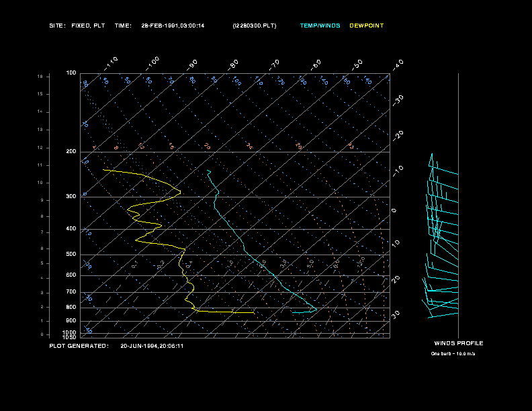
Task: Click the 'WINDS PROFILE' caption
Action: coord(459,343)
